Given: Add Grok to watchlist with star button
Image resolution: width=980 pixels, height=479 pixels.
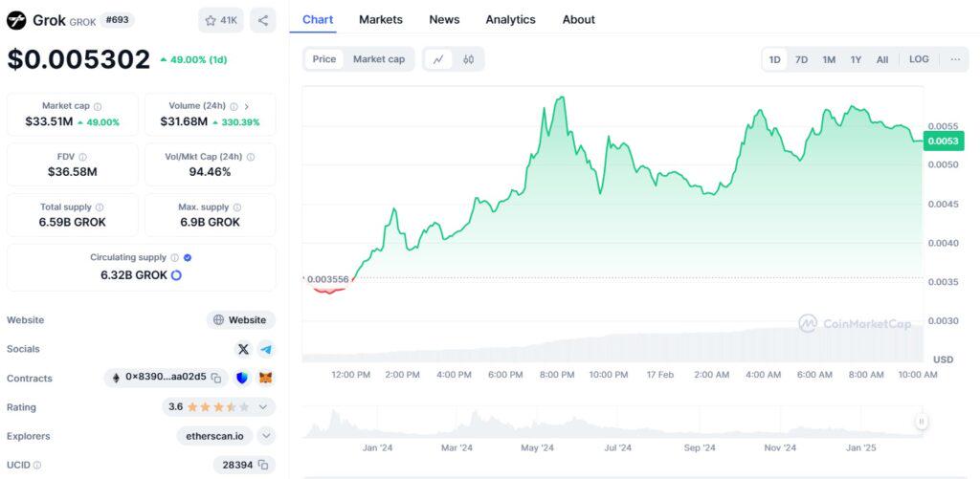Looking at the screenshot, I should coord(221,20).
